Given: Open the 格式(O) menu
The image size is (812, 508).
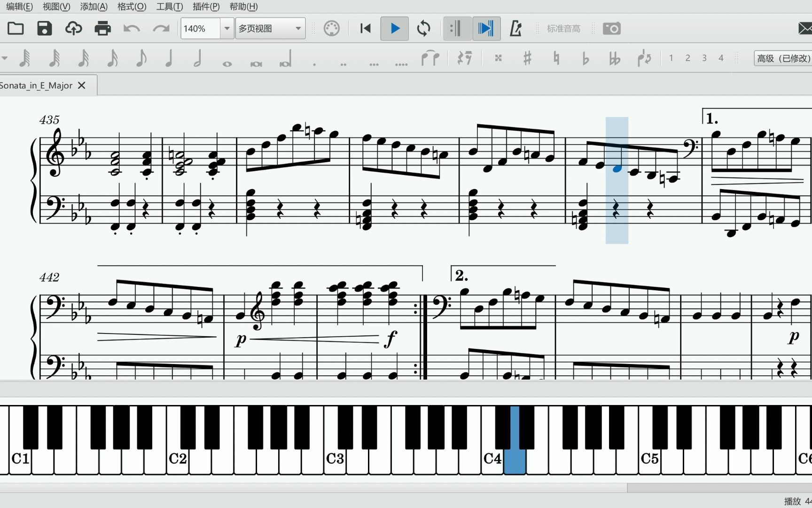Looking at the screenshot, I should [132, 7].
